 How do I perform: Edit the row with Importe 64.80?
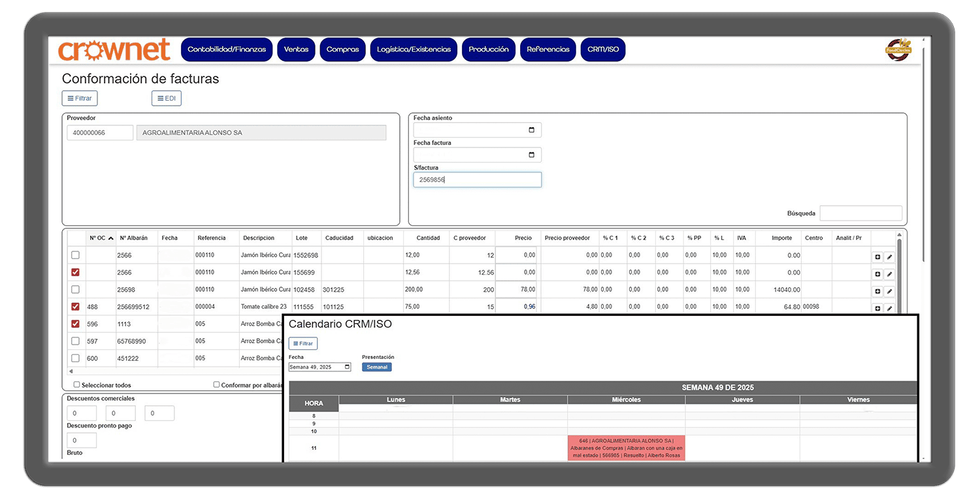(x=889, y=308)
